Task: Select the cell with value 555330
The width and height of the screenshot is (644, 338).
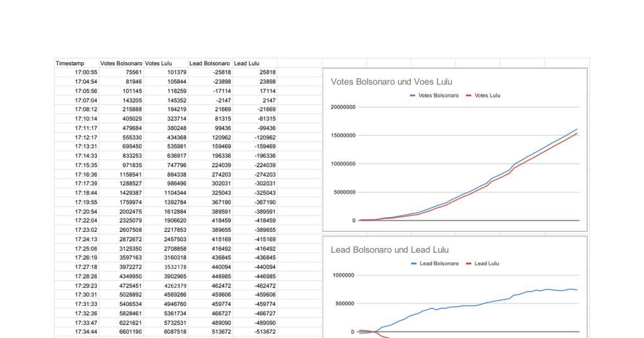Action: tap(121, 137)
